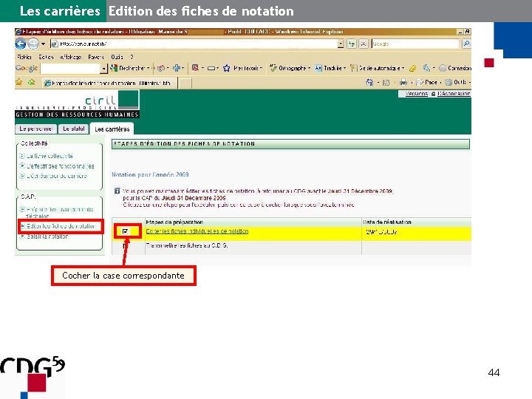Click the Stop loading X icon
Viewport: 532px width, 399px height.
pyautogui.click(x=363, y=44)
